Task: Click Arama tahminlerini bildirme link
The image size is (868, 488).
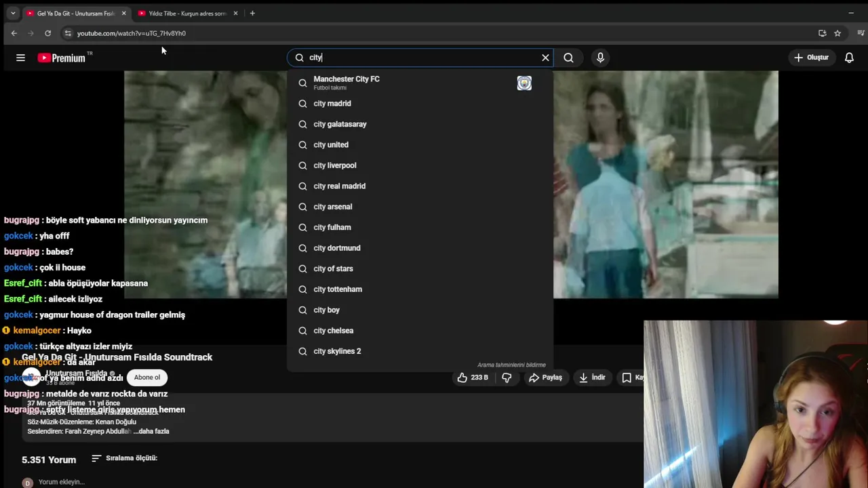Action: (x=511, y=365)
